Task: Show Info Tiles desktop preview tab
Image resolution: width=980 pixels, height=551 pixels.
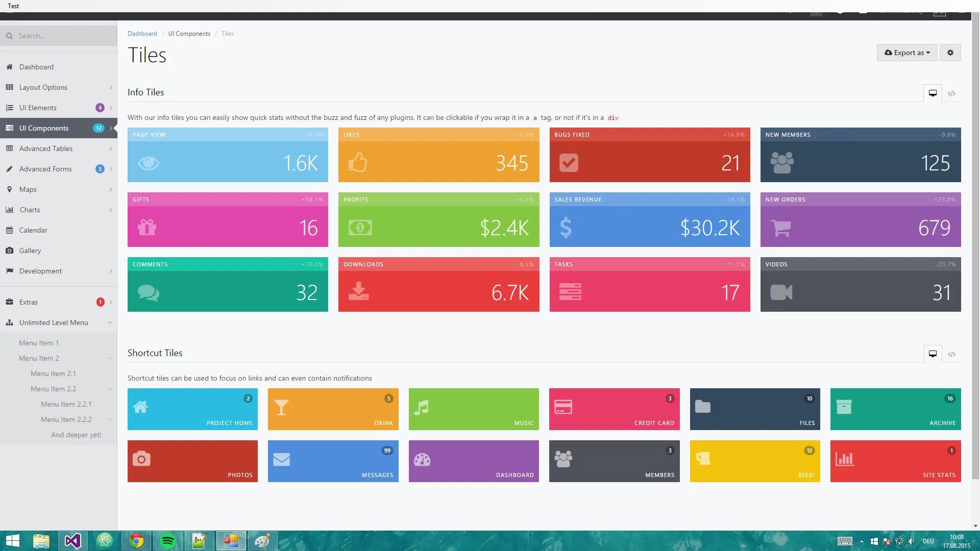Action: (x=933, y=93)
